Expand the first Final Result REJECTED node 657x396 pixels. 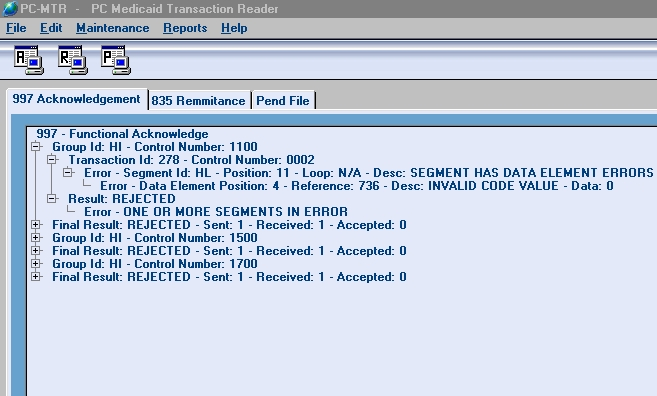point(36,225)
